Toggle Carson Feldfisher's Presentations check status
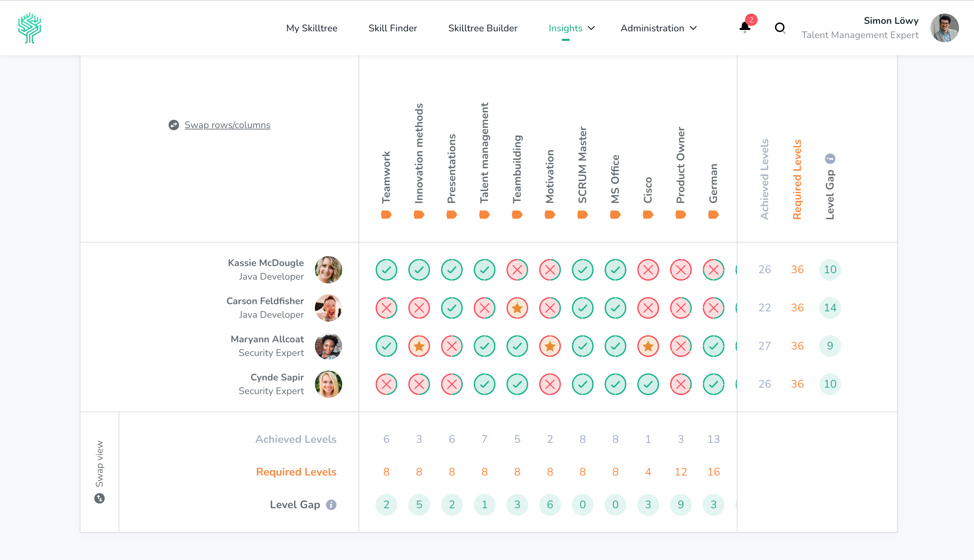Screen dimensions: 974x560 pos(452,308)
